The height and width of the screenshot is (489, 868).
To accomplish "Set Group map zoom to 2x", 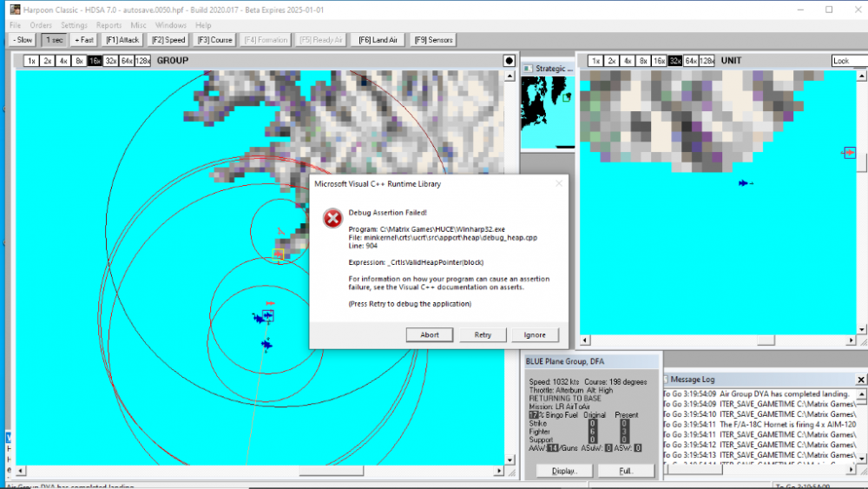I will [48, 61].
